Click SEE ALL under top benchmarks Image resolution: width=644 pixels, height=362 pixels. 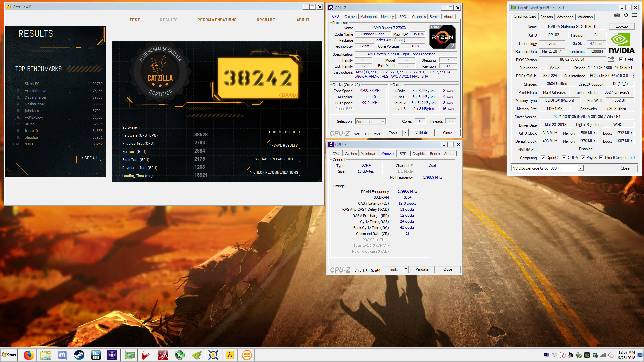tap(89, 158)
